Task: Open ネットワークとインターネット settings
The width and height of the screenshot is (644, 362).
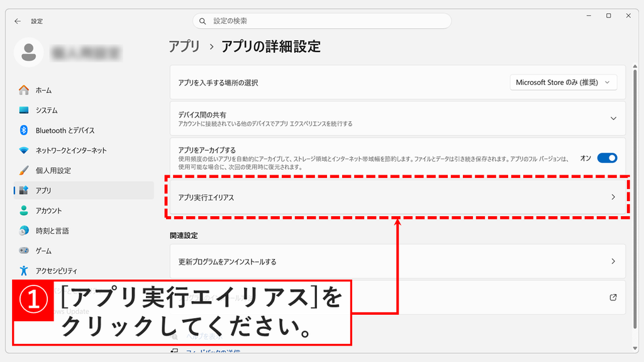Action: 84,150
